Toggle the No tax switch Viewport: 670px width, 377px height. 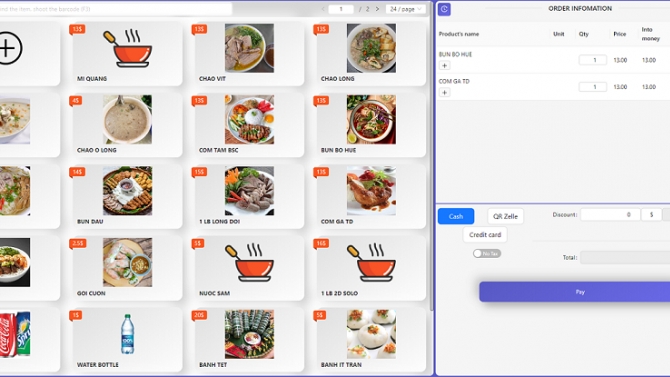[487, 253]
